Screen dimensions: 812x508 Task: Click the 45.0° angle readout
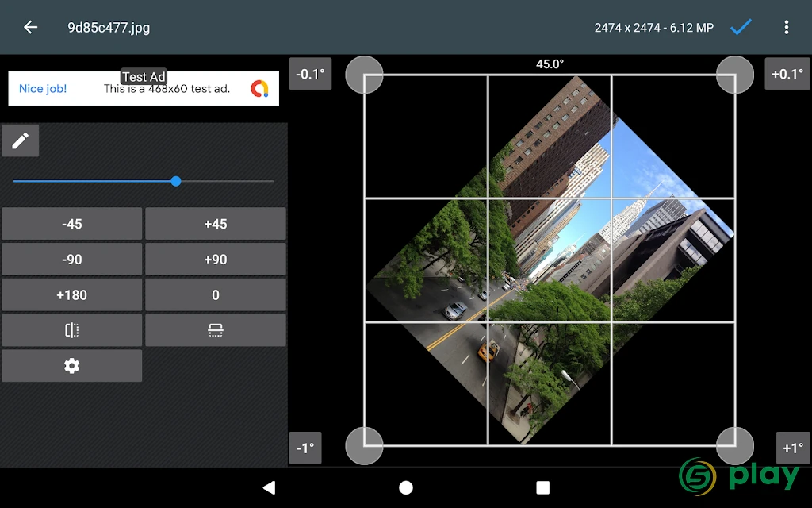[x=550, y=64]
